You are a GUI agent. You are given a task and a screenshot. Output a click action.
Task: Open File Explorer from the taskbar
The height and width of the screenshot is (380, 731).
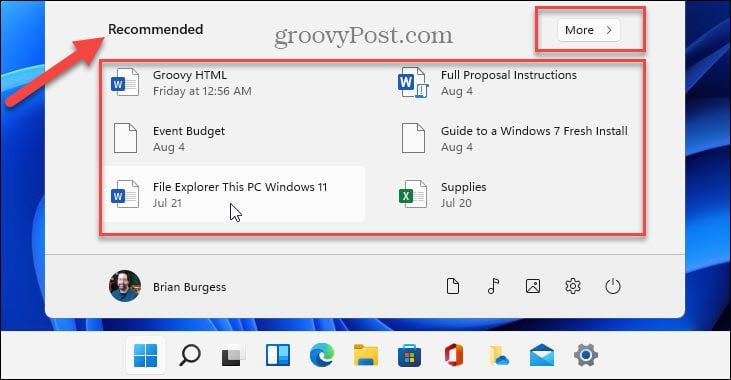point(366,355)
